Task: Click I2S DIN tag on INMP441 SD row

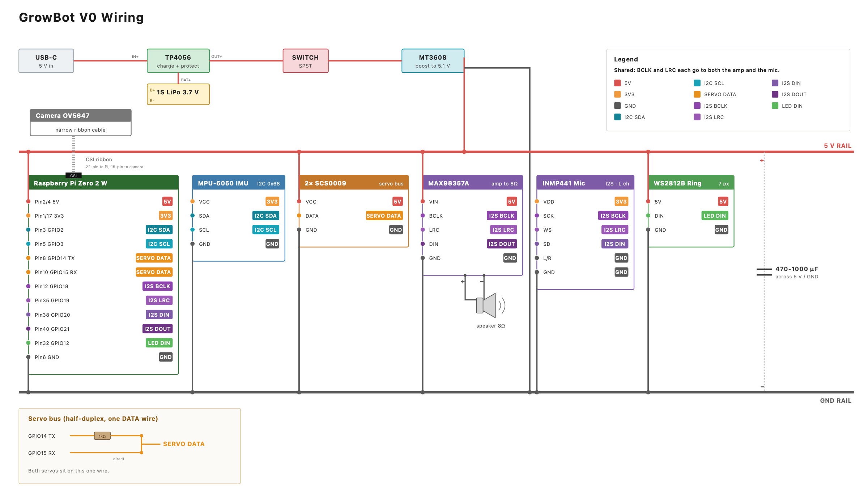Action: point(615,244)
